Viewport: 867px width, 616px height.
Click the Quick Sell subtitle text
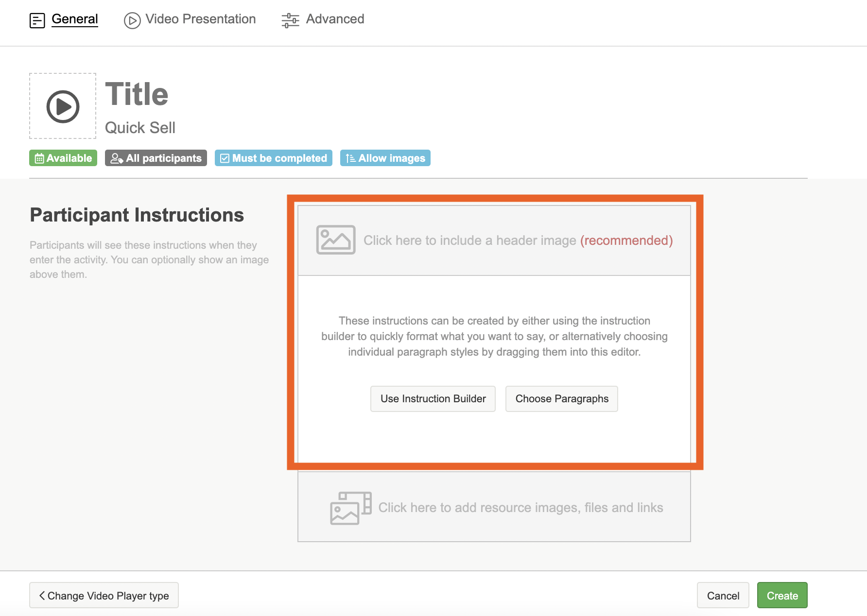click(x=140, y=128)
